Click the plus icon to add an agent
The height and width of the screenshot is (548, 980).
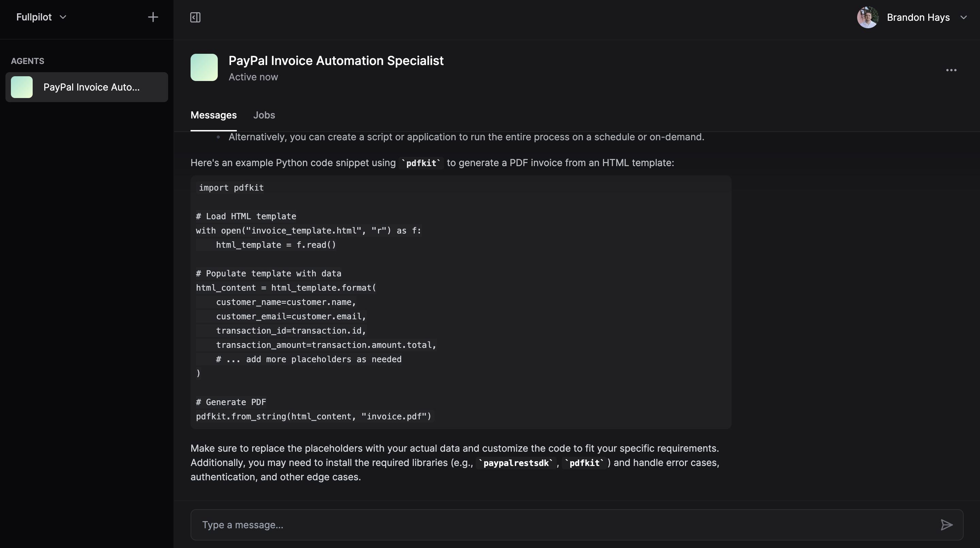[153, 17]
